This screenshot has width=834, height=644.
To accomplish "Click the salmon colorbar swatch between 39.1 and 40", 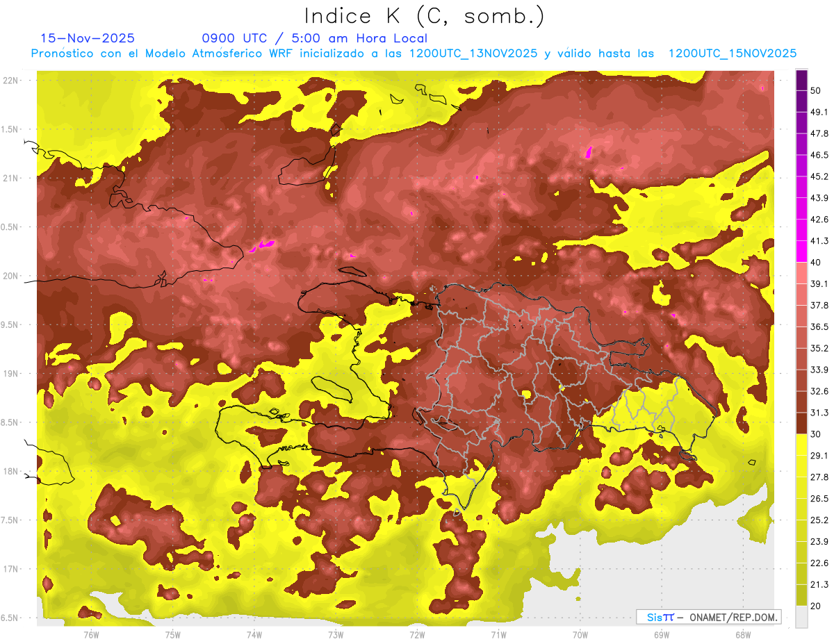I will coord(801,273).
